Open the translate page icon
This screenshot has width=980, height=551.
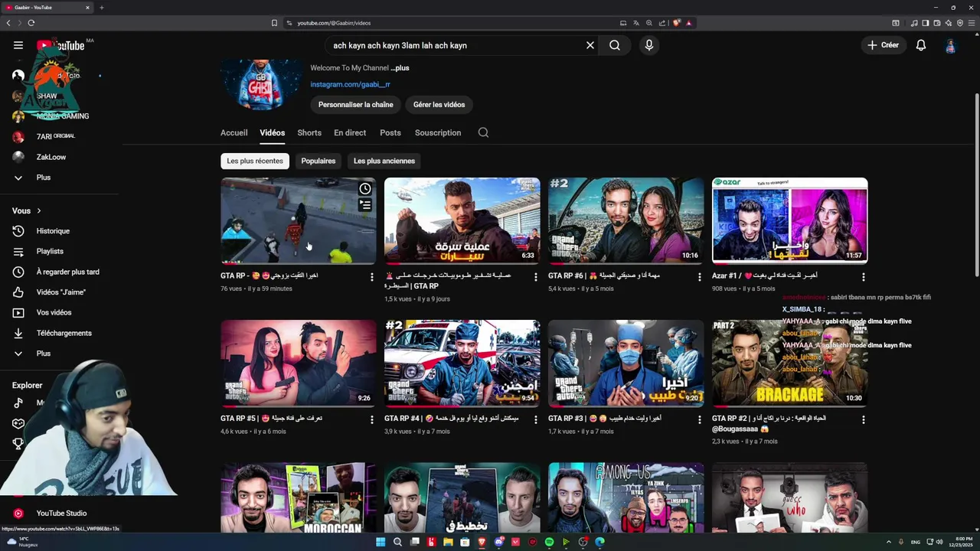click(635, 23)
